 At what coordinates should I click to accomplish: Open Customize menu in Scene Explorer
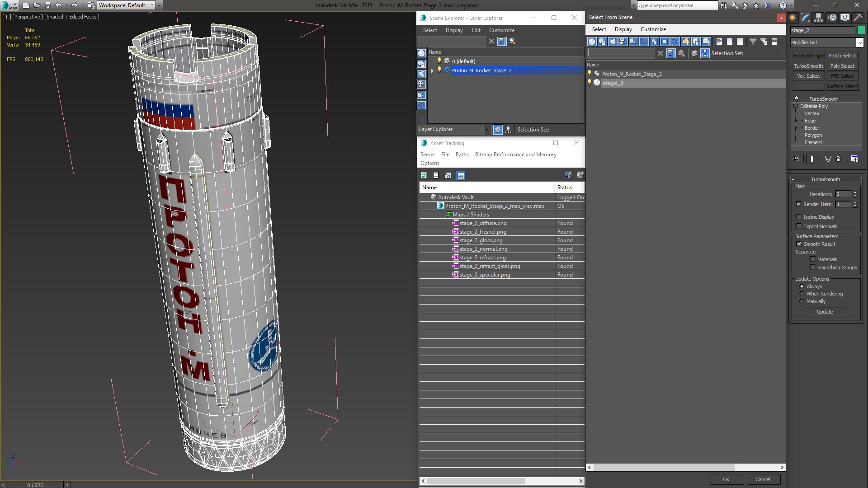click(x=501, y=30)
